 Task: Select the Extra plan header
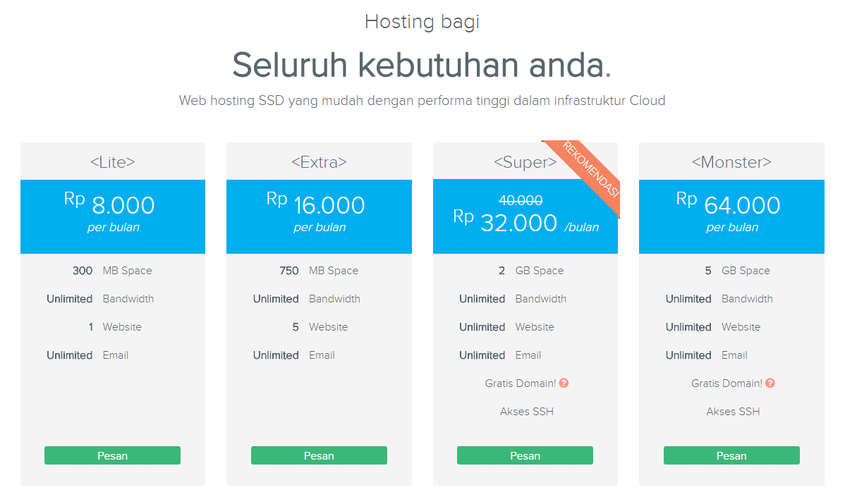coord(319,161)
